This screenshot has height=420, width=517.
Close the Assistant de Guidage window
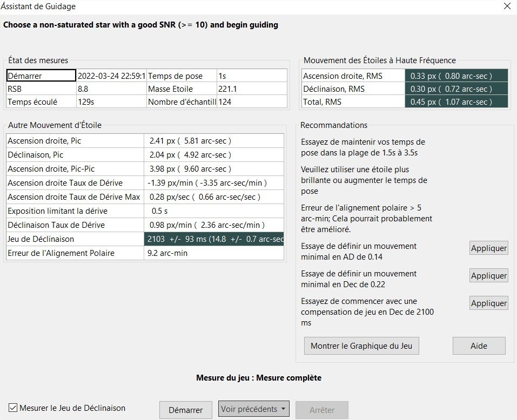(x=506, y=6)
